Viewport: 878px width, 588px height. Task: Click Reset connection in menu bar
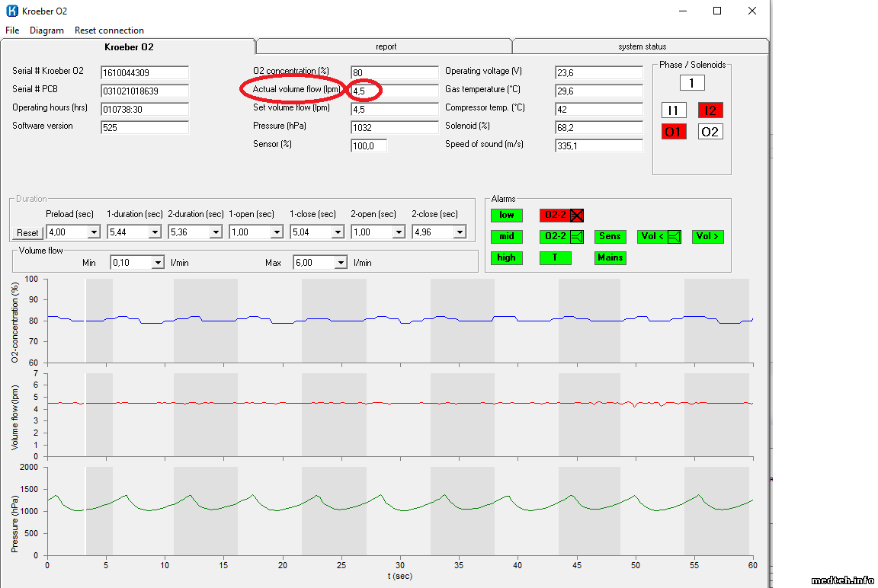tap(109, 30)
